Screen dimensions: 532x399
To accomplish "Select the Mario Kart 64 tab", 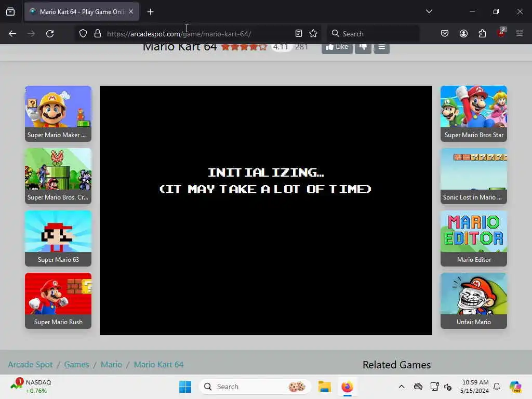I will [82, 12].
